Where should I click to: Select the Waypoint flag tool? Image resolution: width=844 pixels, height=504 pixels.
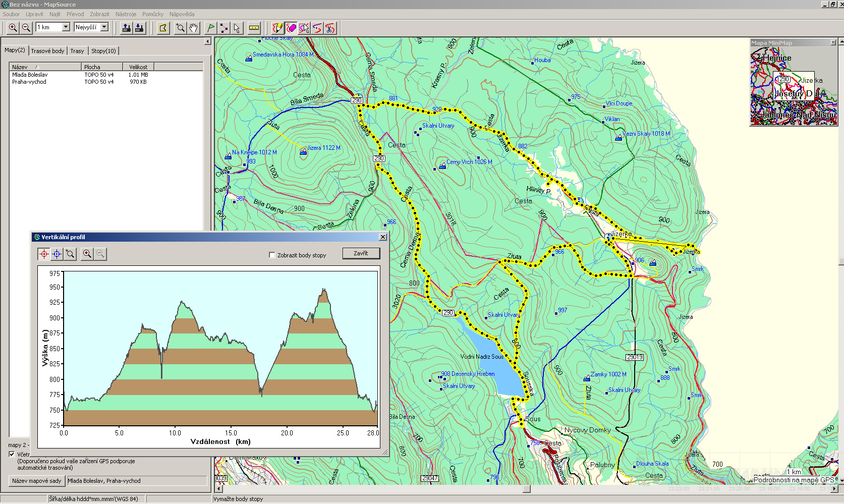(x=210, y=28)
